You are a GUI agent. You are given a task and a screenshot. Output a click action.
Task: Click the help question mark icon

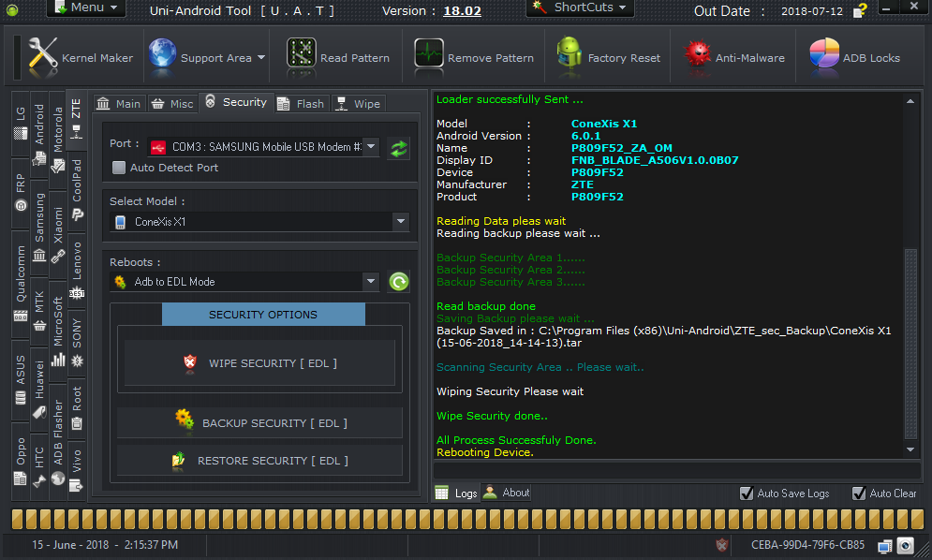tap(860, 10)
